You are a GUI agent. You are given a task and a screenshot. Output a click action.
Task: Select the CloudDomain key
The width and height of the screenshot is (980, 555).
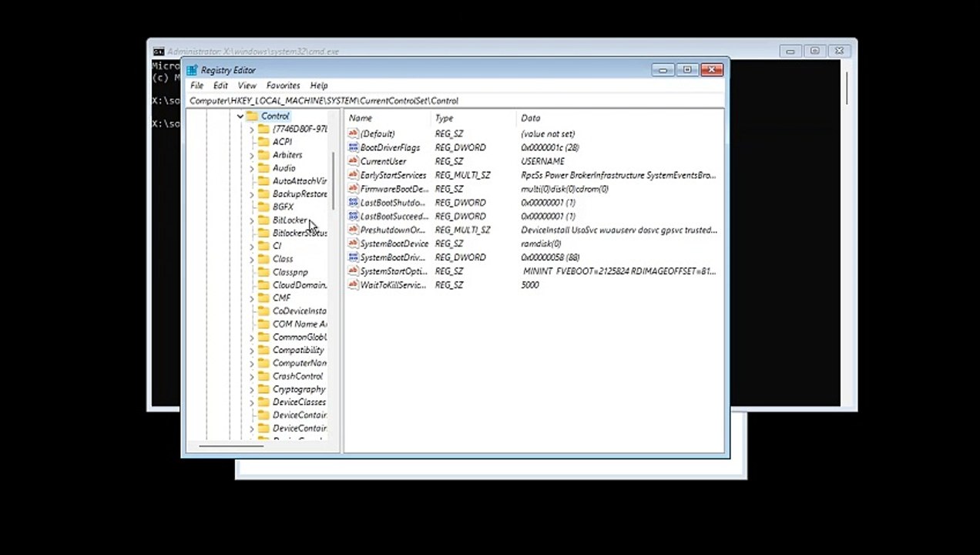click(300, 285)
